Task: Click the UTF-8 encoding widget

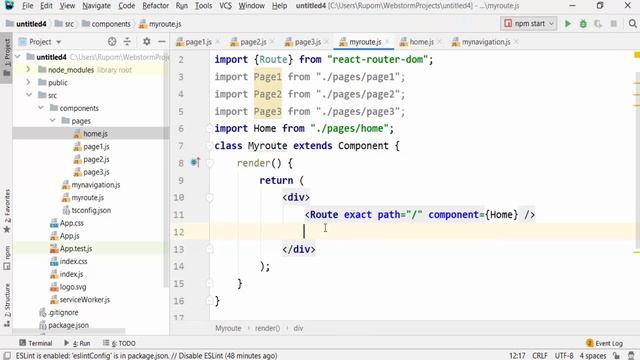Action: (564, 356)
